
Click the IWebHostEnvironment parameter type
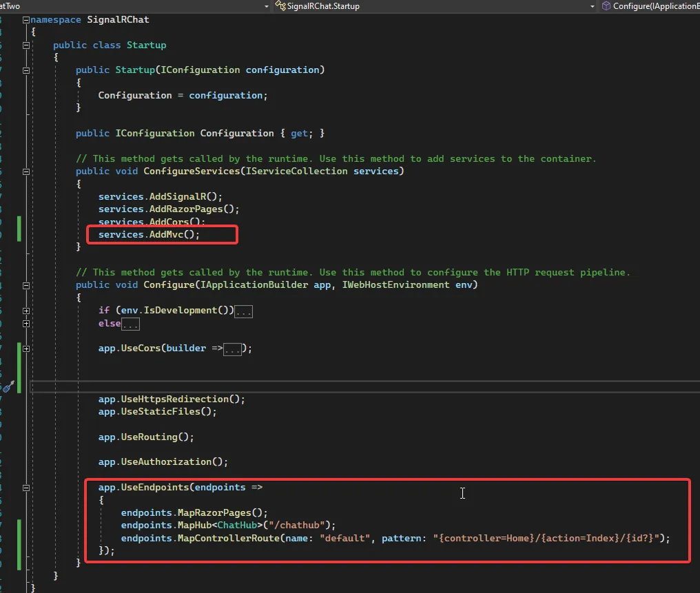click(395, 285)
